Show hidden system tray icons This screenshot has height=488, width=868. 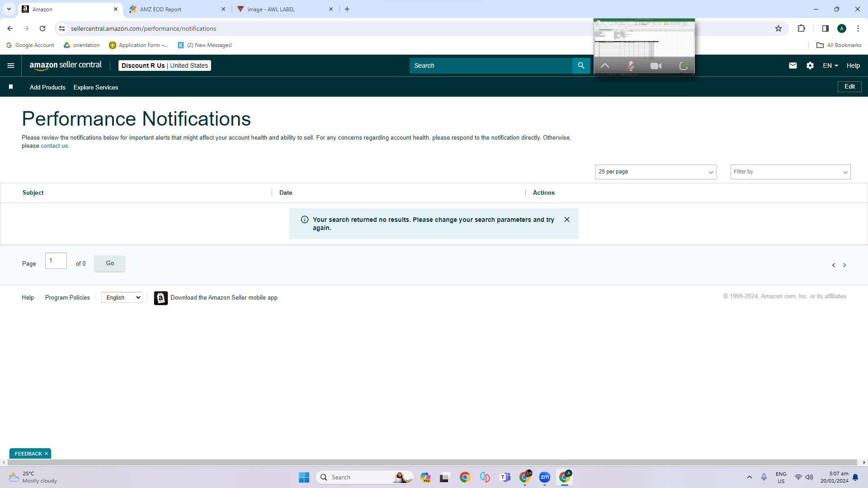(x=750, y=477)
